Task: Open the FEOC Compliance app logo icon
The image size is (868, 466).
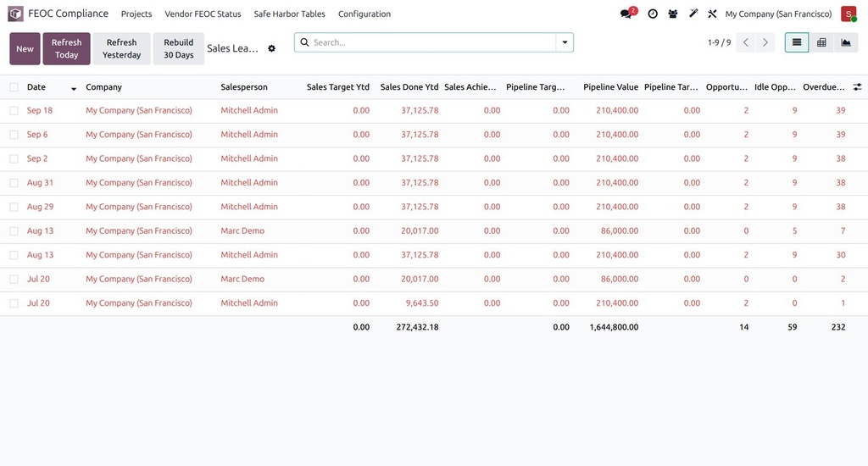Action: pyautogui.click(x=15, y=14)
